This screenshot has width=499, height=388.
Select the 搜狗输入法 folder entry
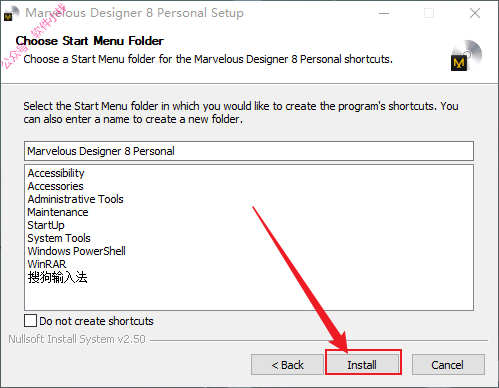point(57,277)
